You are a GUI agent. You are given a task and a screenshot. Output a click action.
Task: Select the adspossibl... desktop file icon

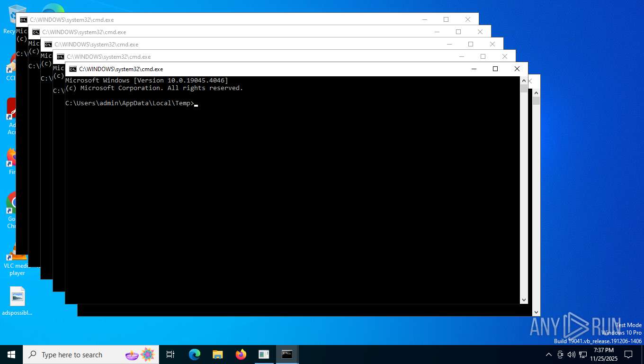(17, 301)
